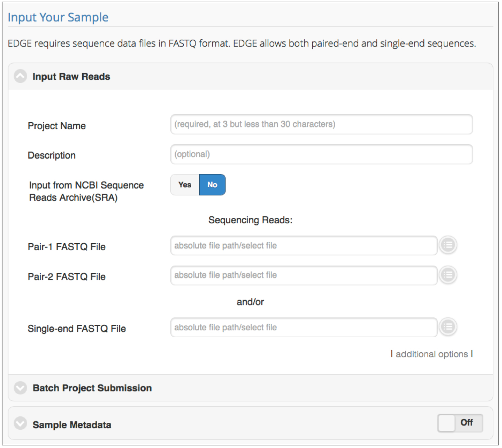This screenshot has height=448, width=502.
Task: Click the Input Your Sample heading
Action: (x=58, y=17)
